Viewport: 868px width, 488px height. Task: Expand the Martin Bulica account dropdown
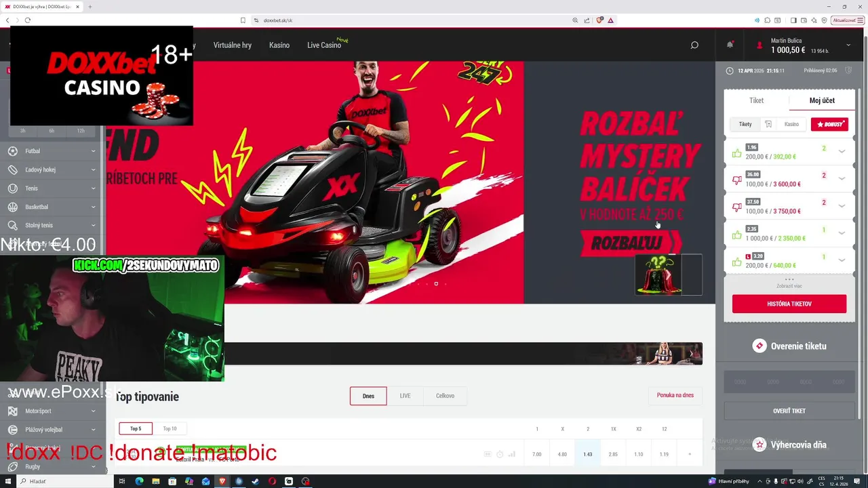848,45
